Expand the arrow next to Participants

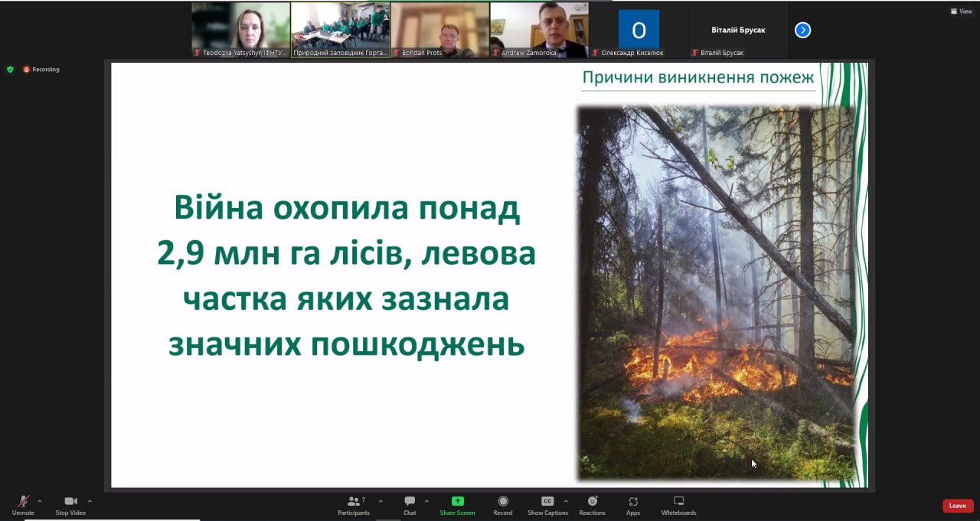tap(381, 502)
